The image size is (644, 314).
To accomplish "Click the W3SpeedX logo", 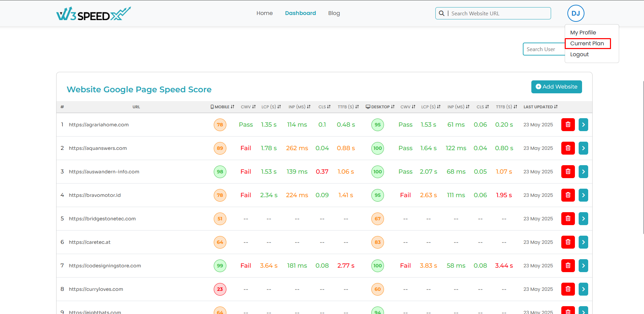I will (x=93, y=14).
